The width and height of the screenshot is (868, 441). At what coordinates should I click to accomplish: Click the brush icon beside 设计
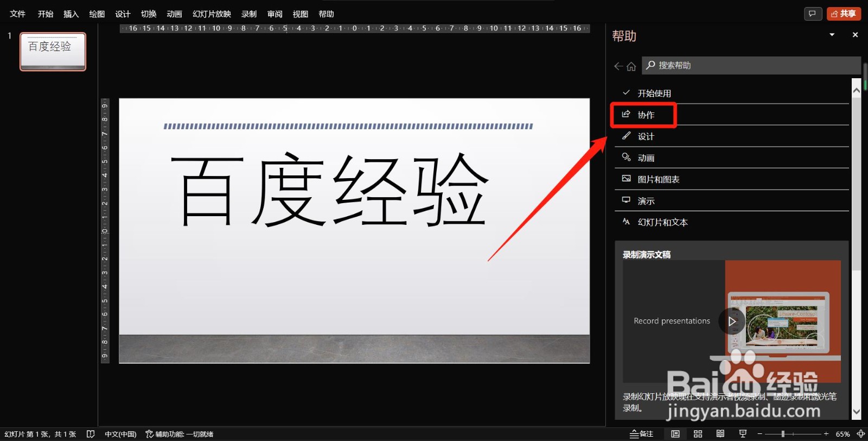click(626, 136)
